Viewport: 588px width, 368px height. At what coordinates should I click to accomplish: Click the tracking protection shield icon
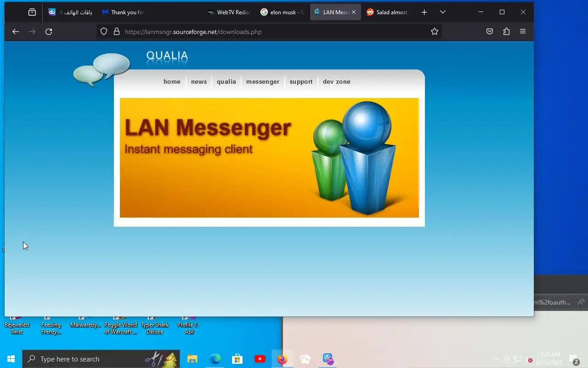click(x=104, y=32)
